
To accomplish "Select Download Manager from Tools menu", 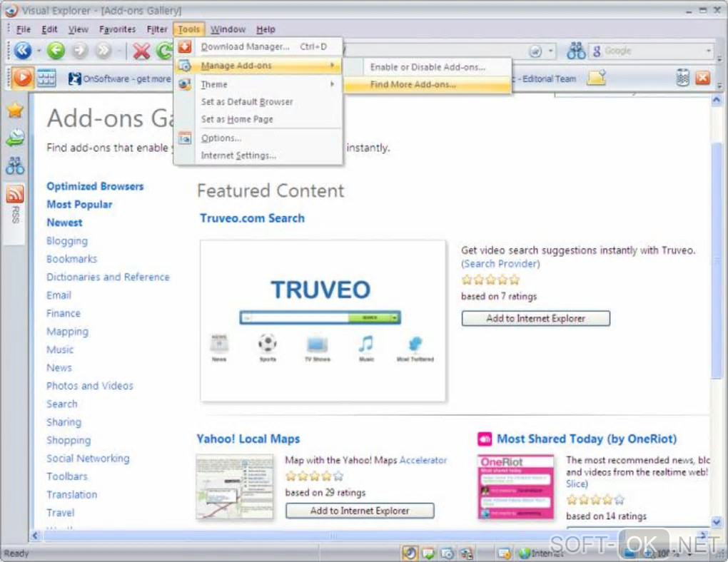I will point(258,46).
